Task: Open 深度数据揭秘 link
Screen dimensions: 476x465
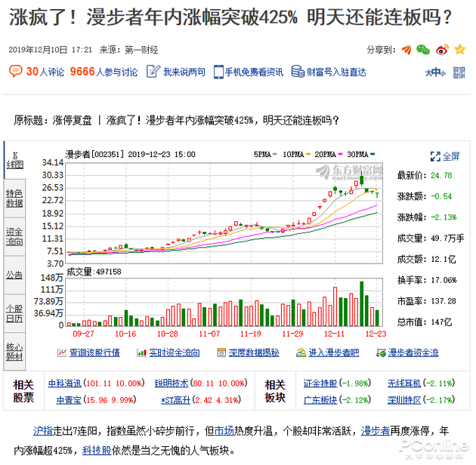Action: pos(254,353)
